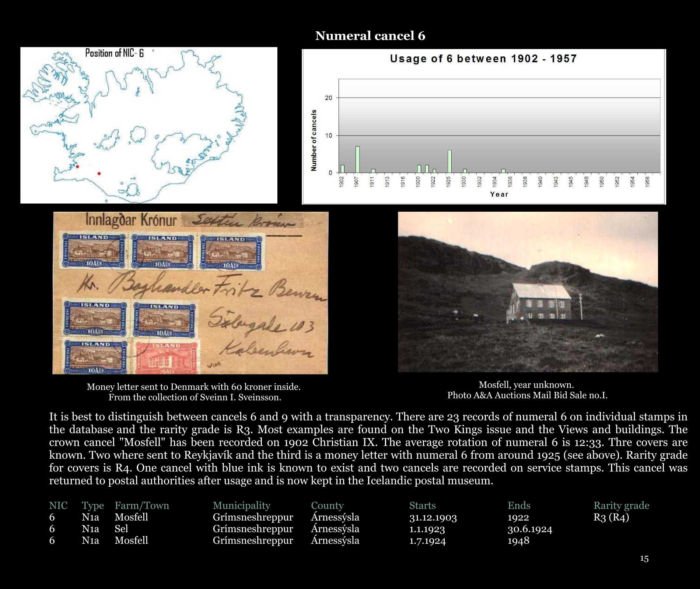Click the red Island stamp on the money letter
Screen dimensions: 700x589
click(167, 358)
